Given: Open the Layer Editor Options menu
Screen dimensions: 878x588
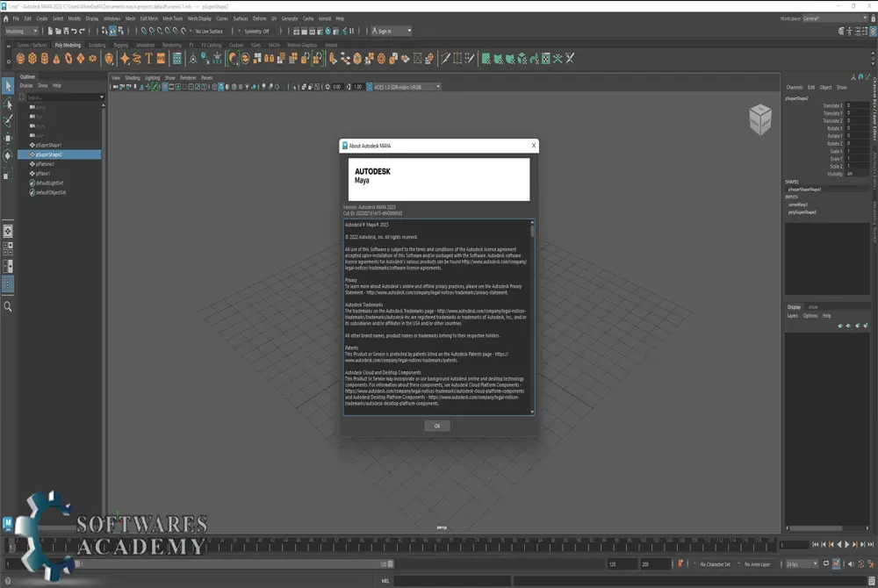Looking at the screenshot, I should pos(810,316).
